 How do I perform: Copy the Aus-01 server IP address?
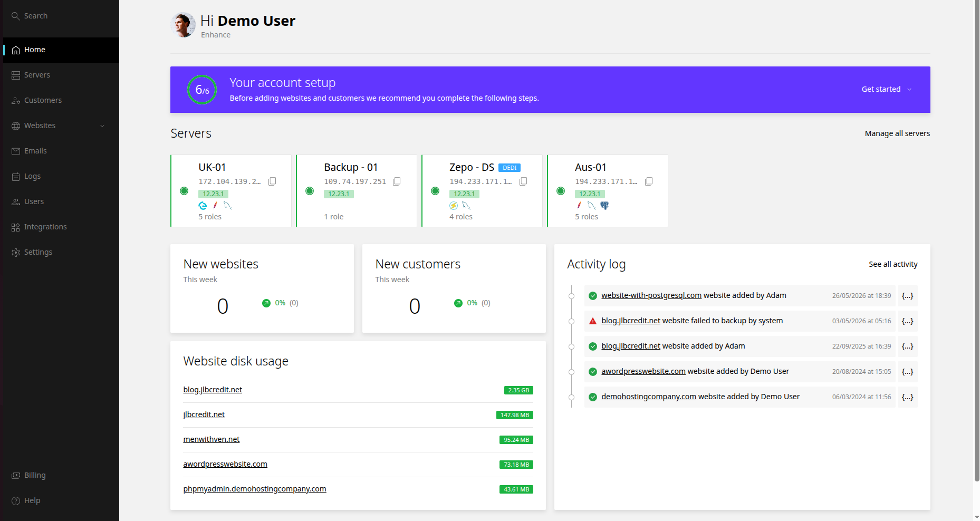(649, 181)
